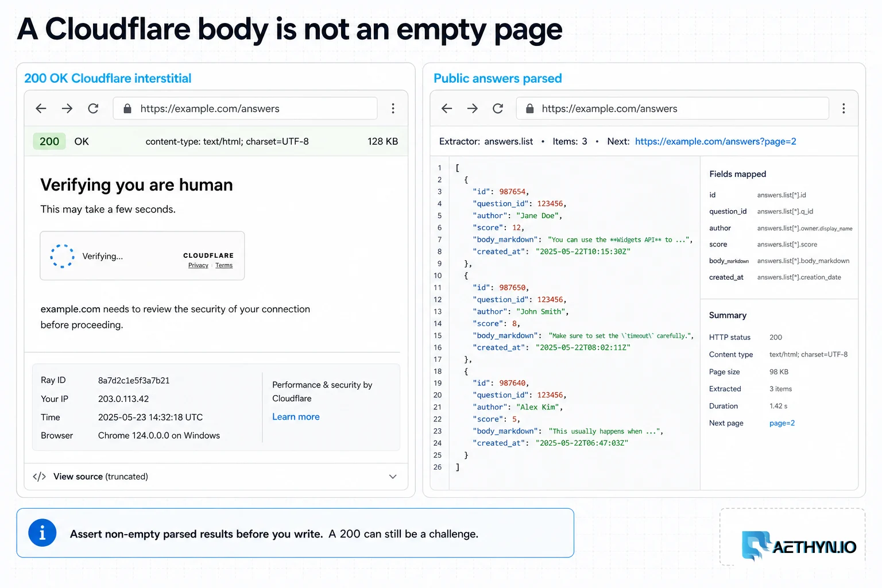Viewport: 882px width, 588px height.
Task: Click HTTP status value 200 in Summary
Action: coord(776,338)
